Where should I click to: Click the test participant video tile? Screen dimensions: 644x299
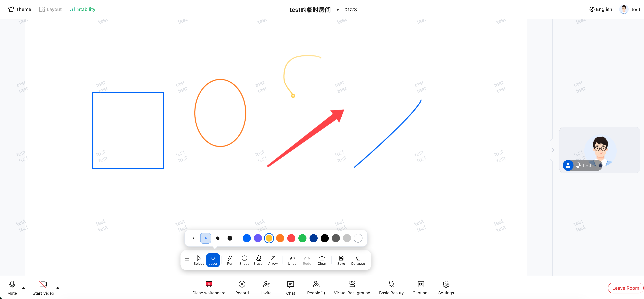coord(599,150)
